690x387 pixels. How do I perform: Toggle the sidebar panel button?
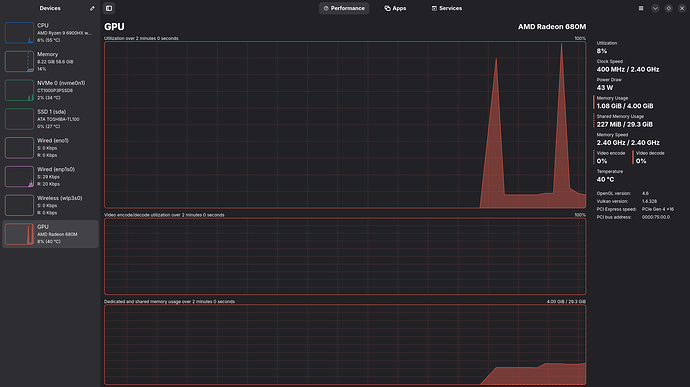(109, 8)
